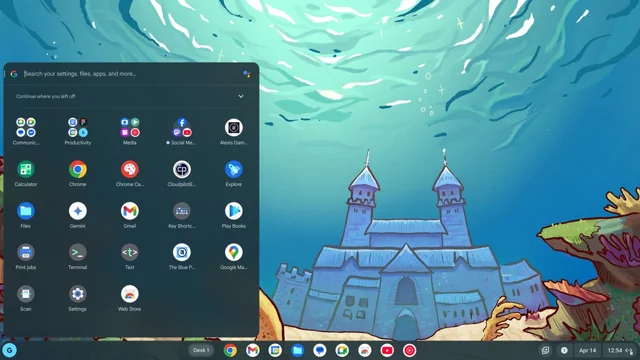Open Chrome from the shelf
Image resolution: width=640 pixels, height=360 pixels.
coord(230,350)
